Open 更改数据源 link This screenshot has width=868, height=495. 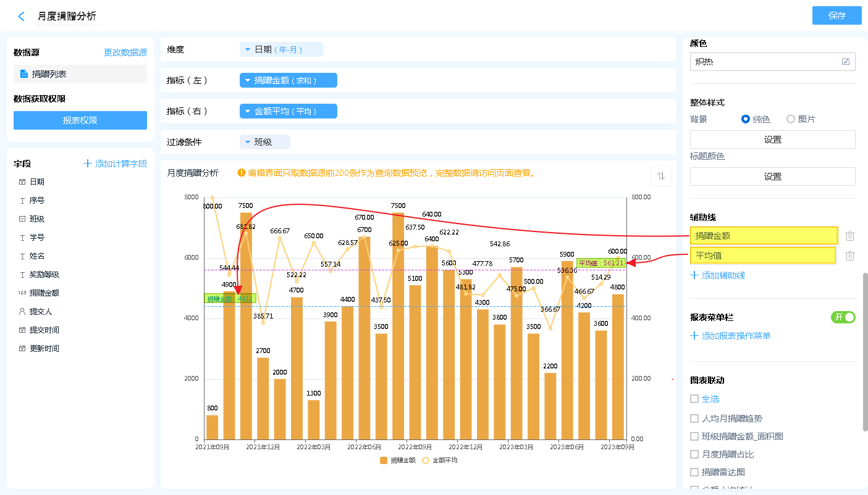click(125, 53)
